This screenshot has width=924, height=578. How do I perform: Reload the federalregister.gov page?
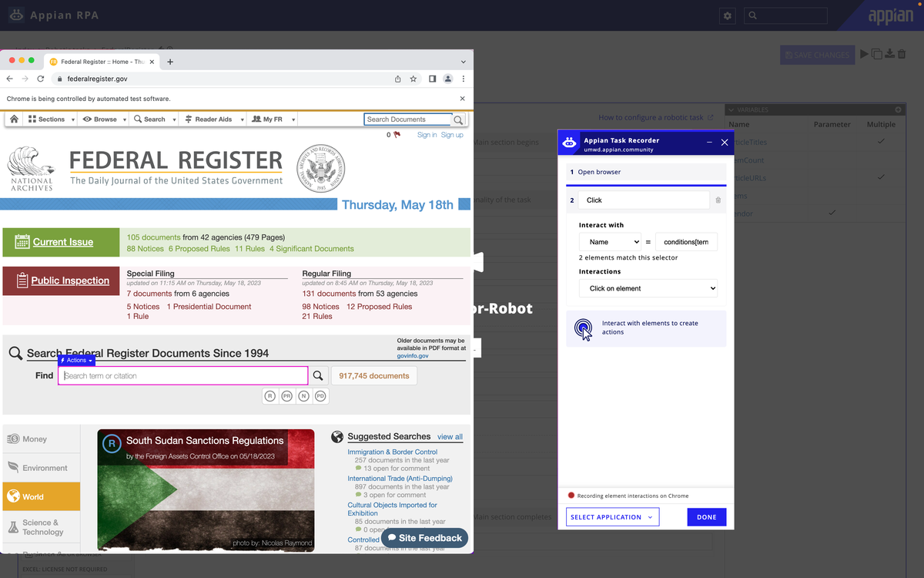41,79
